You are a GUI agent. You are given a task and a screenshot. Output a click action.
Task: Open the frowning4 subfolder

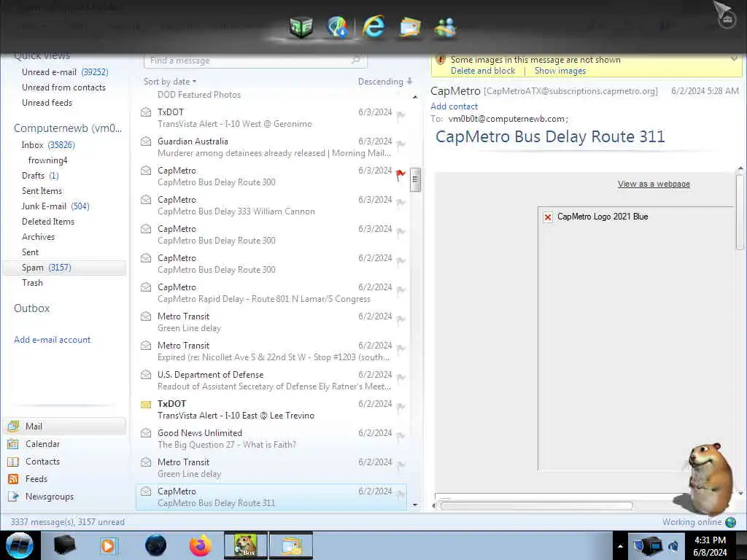(47, 160)
